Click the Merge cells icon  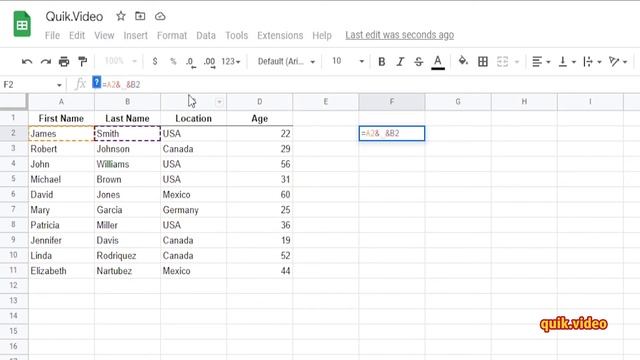click(x=502, y=62)
